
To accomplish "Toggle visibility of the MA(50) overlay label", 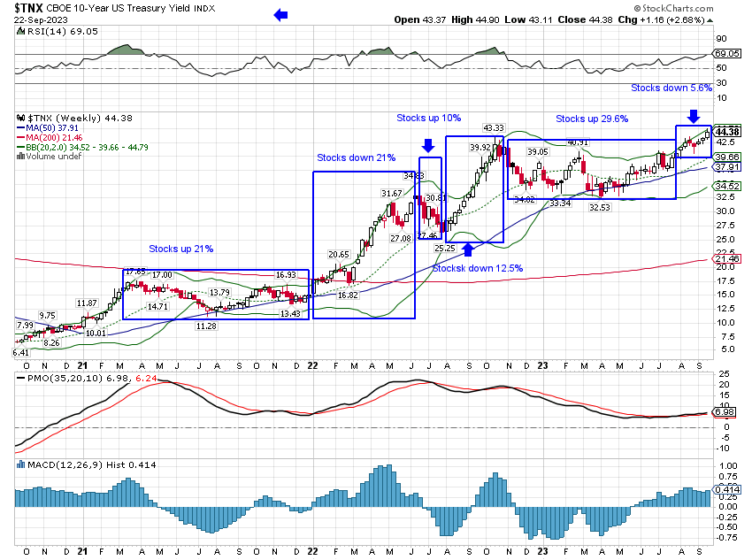I will tap(53, 127).
